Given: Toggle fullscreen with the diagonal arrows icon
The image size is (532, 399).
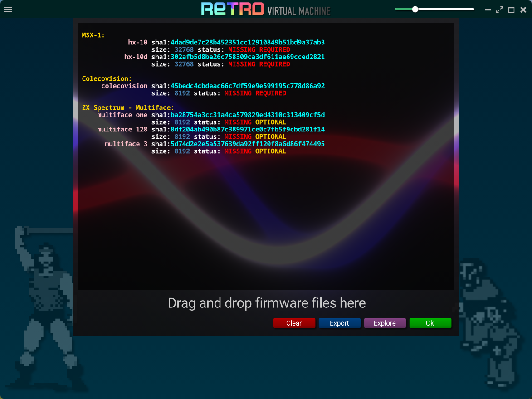Looking at the screenshot, I should [499, 10].
